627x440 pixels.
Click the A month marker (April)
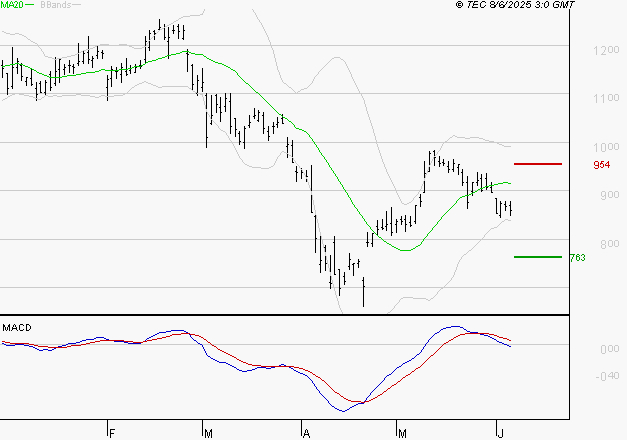point(306,434)
